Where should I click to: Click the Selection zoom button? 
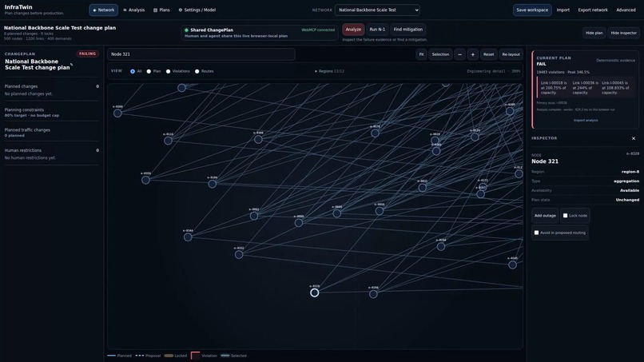(440, 54)
